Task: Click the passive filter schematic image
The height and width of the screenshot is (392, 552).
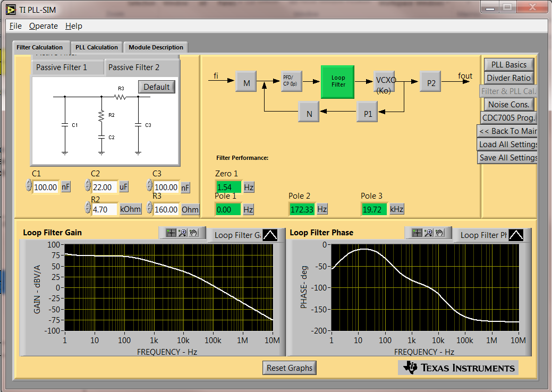Action: (x=105, y=121)
